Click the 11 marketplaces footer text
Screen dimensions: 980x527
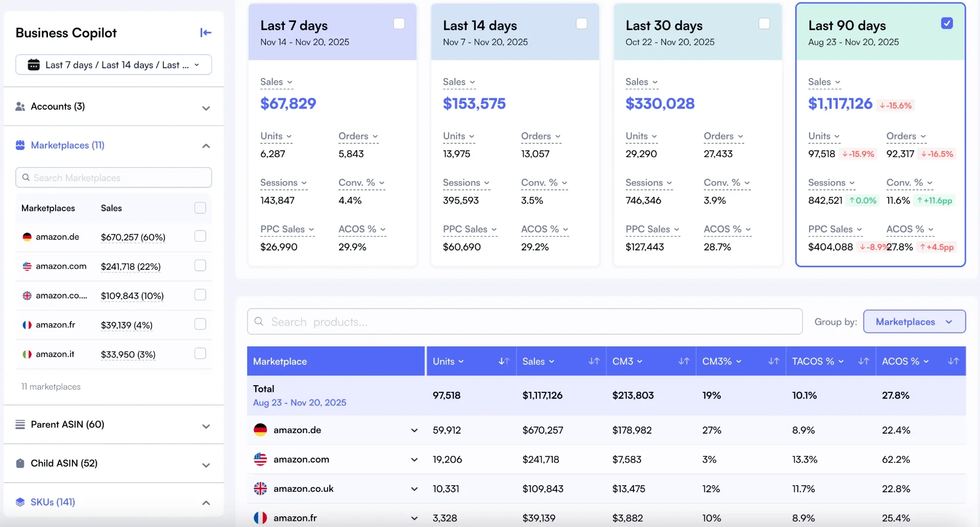tap(51, 387)
